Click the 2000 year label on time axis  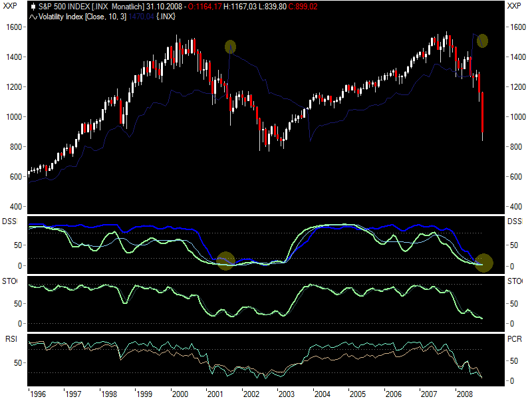pyautogui.click(x=180, y=394)
